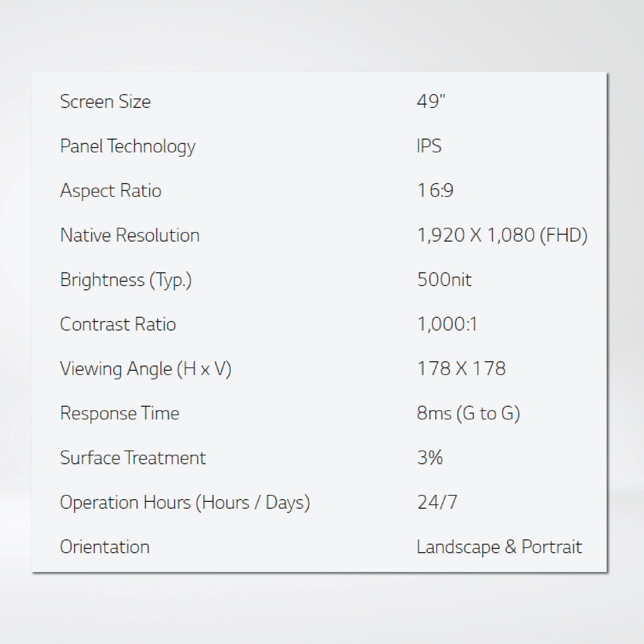Click the Viewing Angle (H x V) label
The image size is (644, 644).
point(145,369)
